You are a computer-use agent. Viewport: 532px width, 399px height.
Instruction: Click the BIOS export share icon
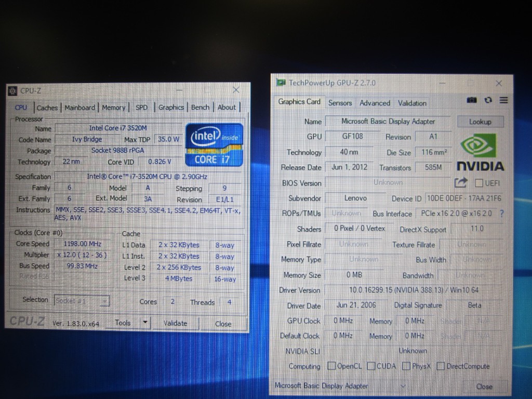click(460, 182)
